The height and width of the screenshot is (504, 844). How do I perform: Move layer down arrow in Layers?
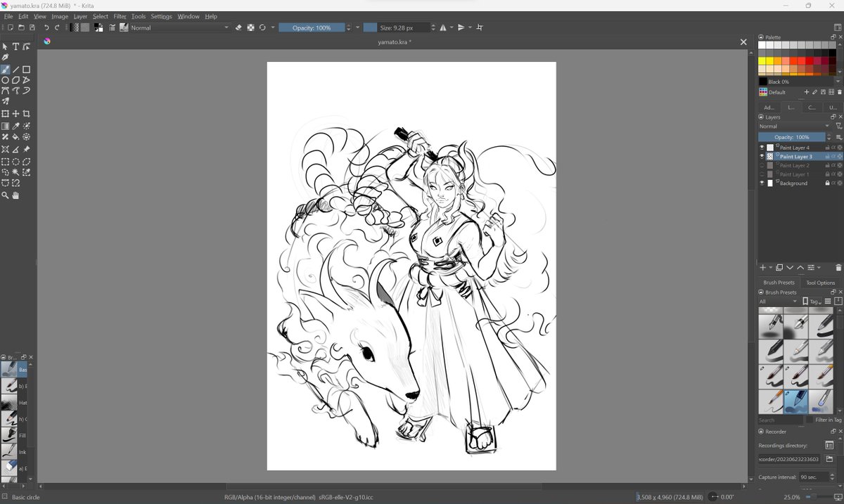click(x=790, y=268)
